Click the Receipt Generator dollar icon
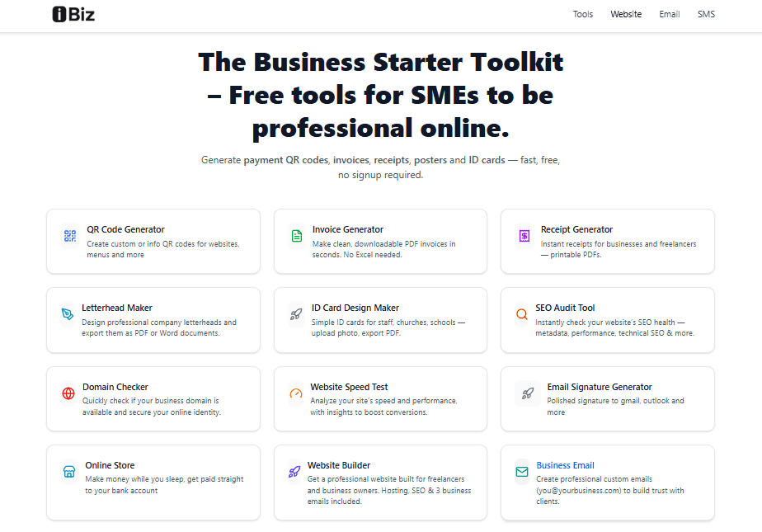The image size is (762, 532). pyautogui.click(x=524, y=236)
